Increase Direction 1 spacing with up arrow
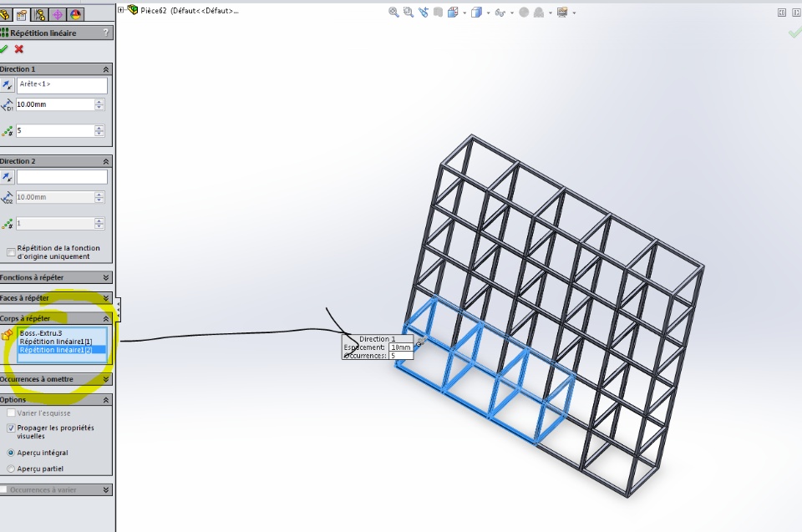 [x=99, y=101]
